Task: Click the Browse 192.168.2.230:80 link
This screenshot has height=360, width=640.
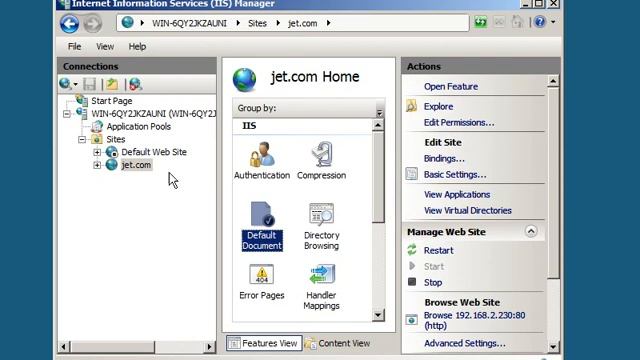Action: pyautogui.click(x=475, y=320)
